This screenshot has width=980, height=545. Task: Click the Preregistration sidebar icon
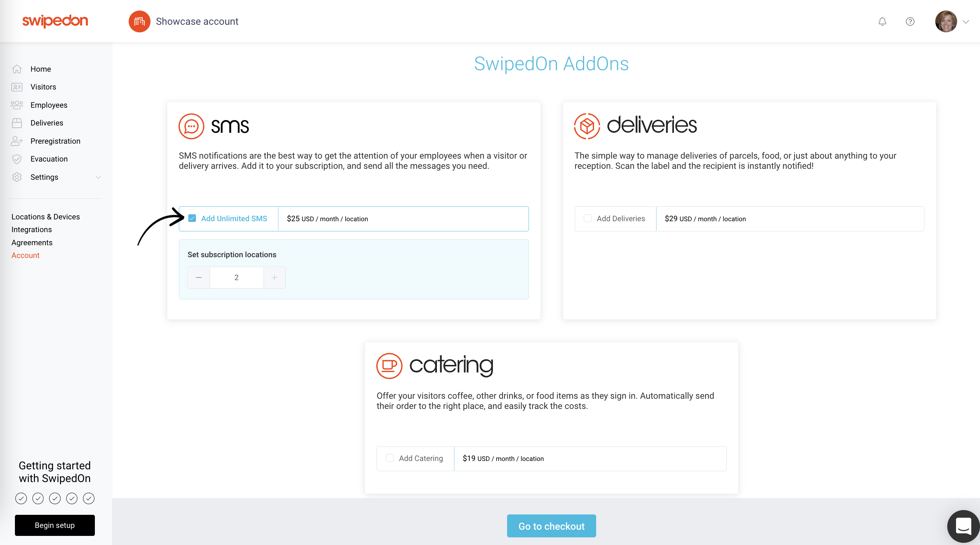pos(17,141)
